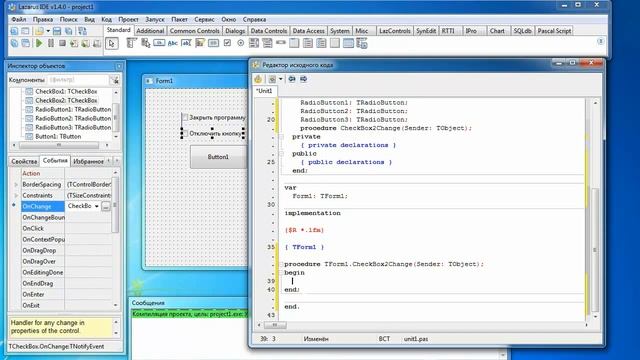Select CheckBox1: TCheckBox in the component tree
This screenshot has height=360, width=640.
click(x=66, y=91)
